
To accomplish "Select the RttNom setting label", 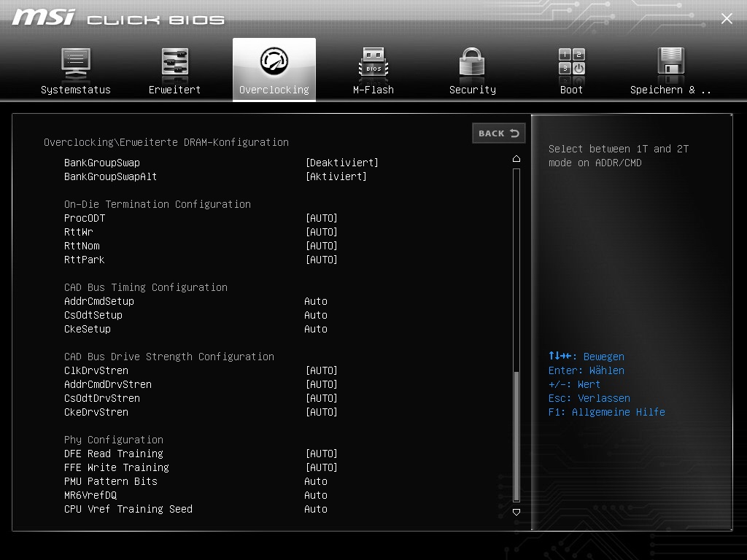I will coord(82,246).
